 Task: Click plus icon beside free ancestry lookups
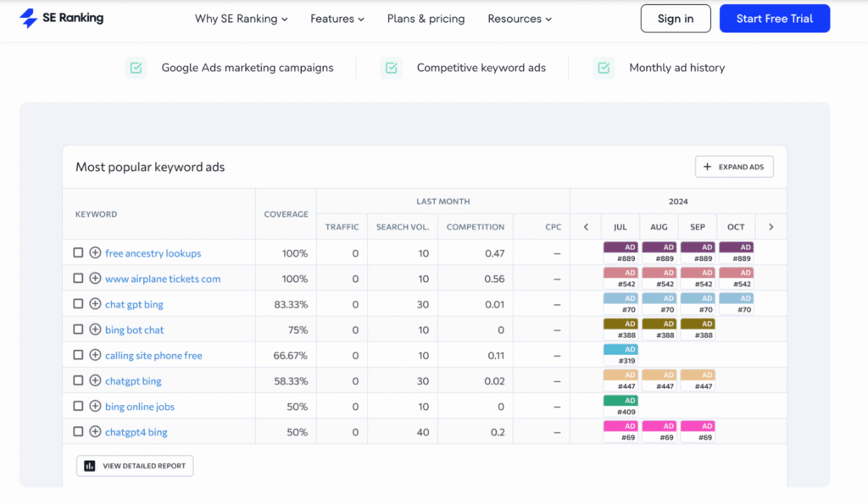[95, 252]
